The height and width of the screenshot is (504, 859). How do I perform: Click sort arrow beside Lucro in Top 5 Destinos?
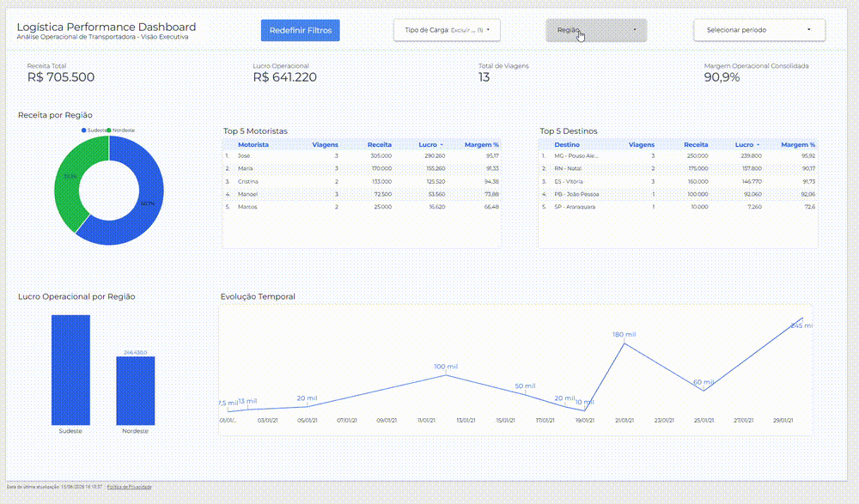pyautogui.click(x=758, y=145)
